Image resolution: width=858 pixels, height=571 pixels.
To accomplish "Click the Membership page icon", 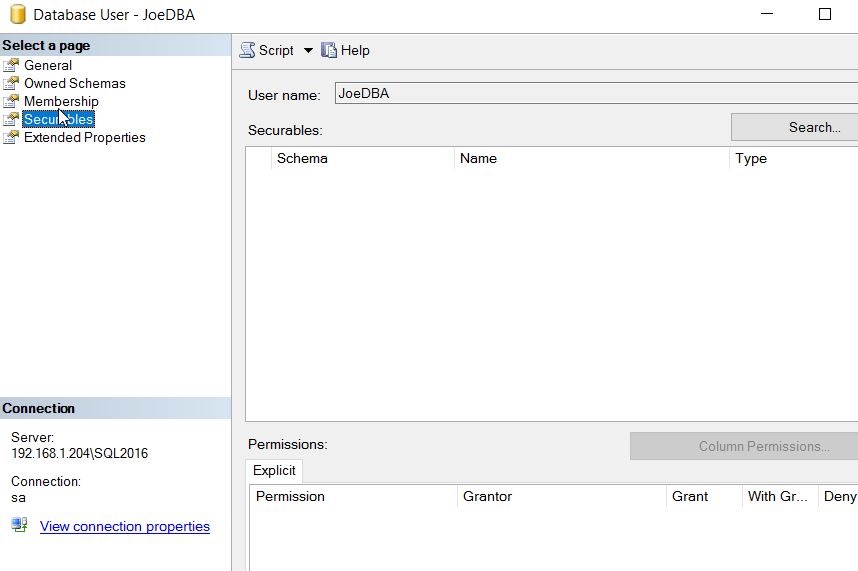I will (11, 101).
